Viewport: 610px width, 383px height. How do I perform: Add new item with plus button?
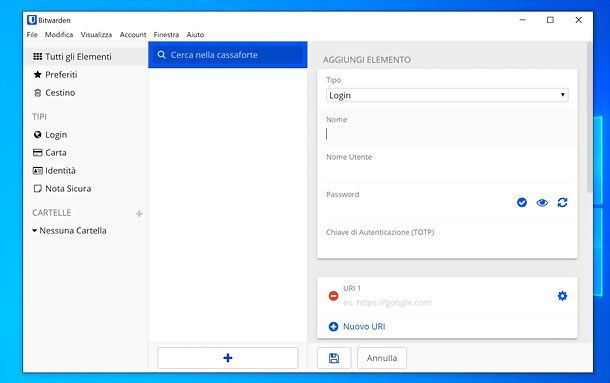228,358
